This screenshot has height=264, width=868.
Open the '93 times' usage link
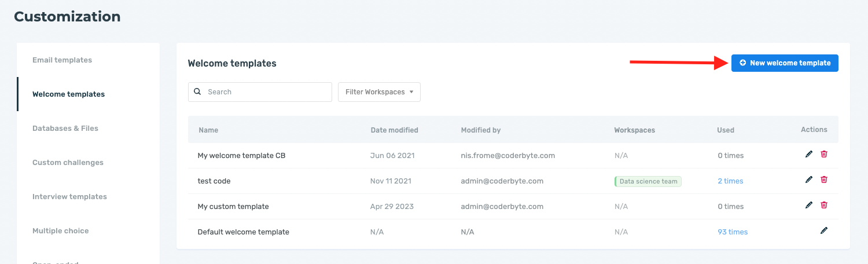coord(733,232)
